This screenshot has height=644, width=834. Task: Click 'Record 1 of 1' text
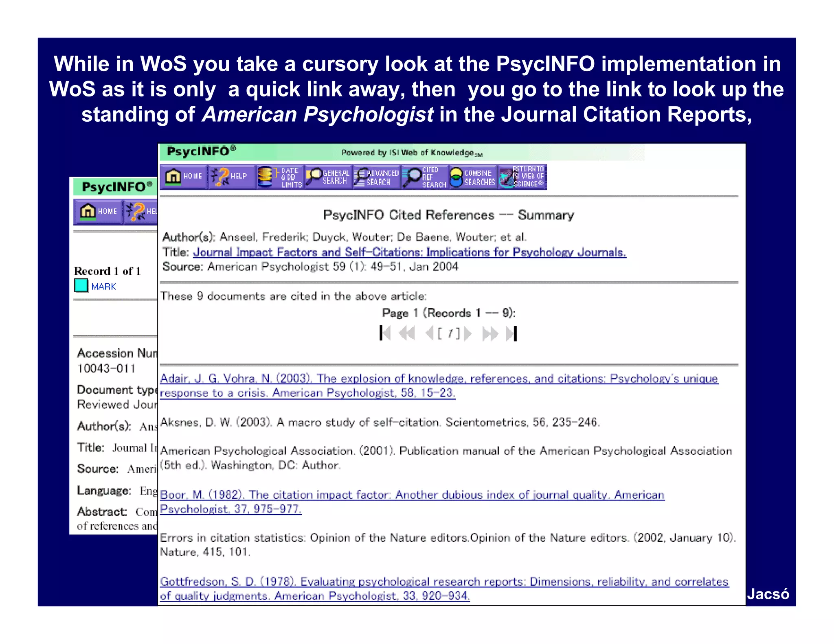pos(108,271)
